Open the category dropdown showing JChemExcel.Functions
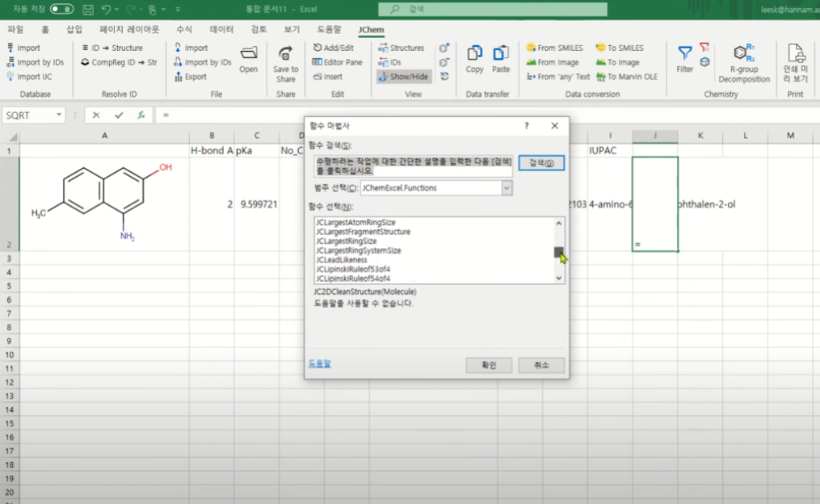This screenshot has width=820, height=504. (x=507, y=188)
